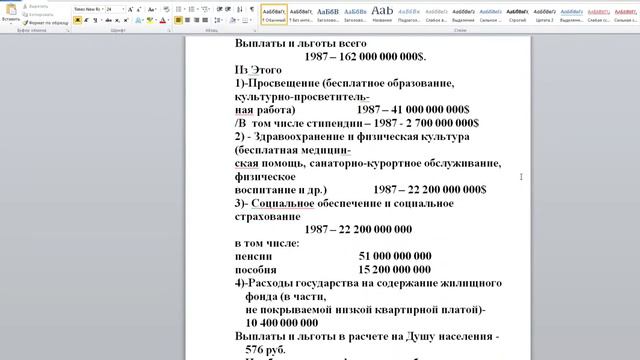The height and width of the screenshot is (360, 640).
Task: Select Align Right paragraph alignment
Action: coord(196,20)
